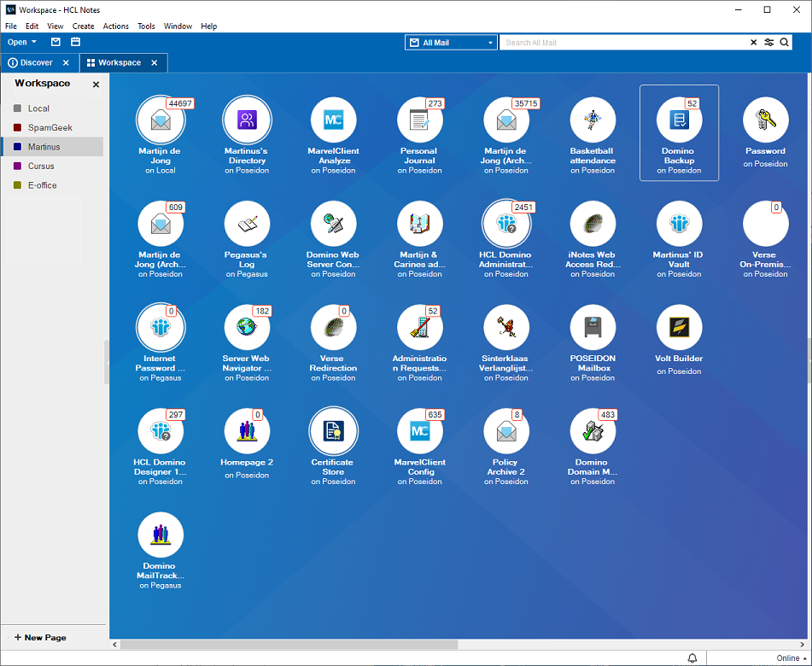Open Domino Web Server Configuration icon

pos(334,224)
